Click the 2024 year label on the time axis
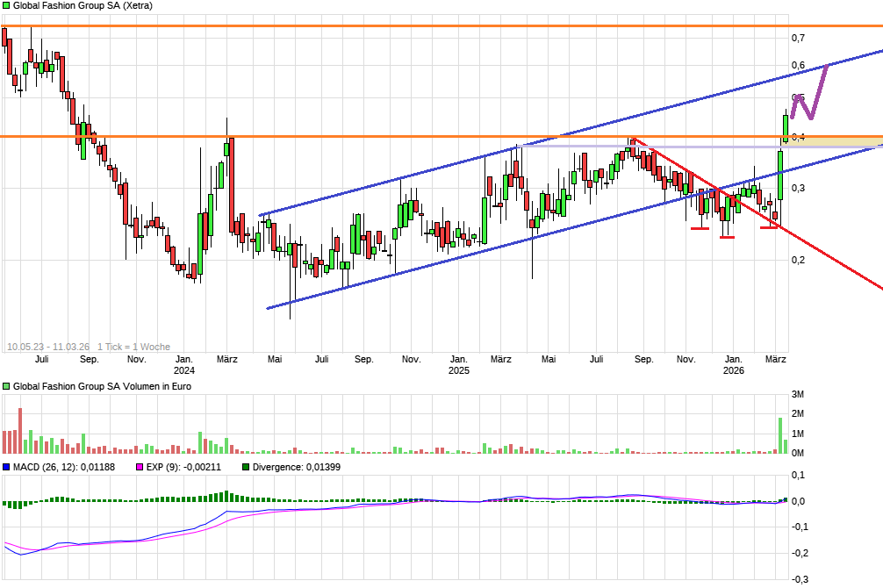883x588 pixels. tap(183, 371)
